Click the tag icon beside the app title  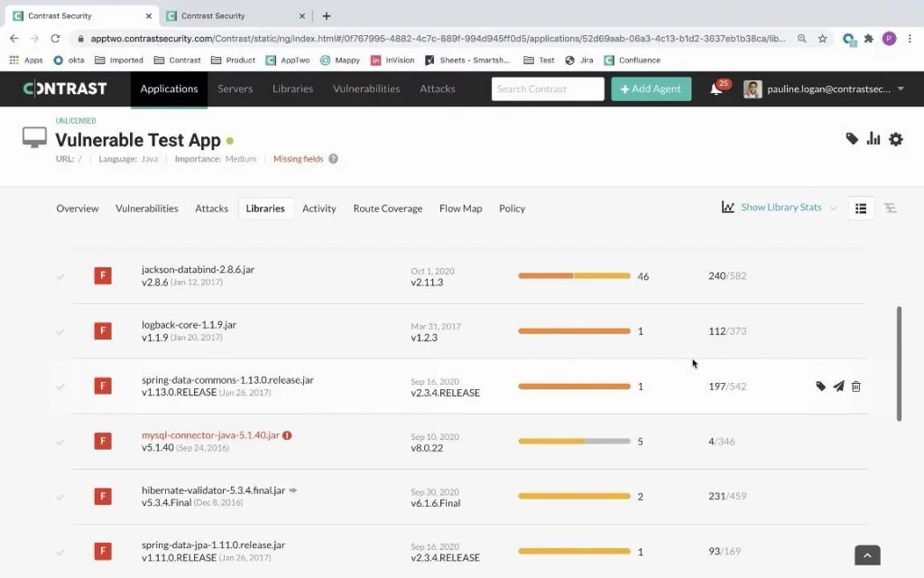point(852,139)
